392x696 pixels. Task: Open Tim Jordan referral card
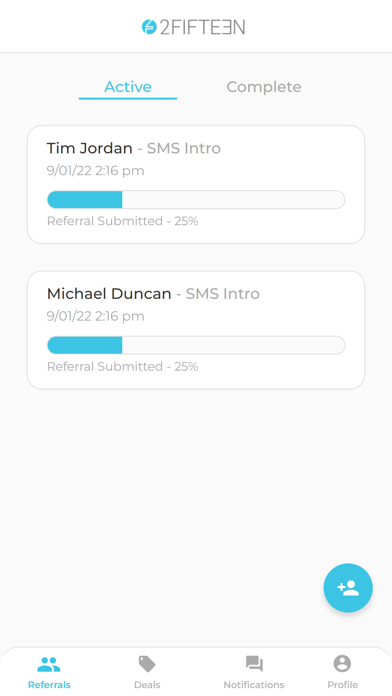tap(196, 184)
